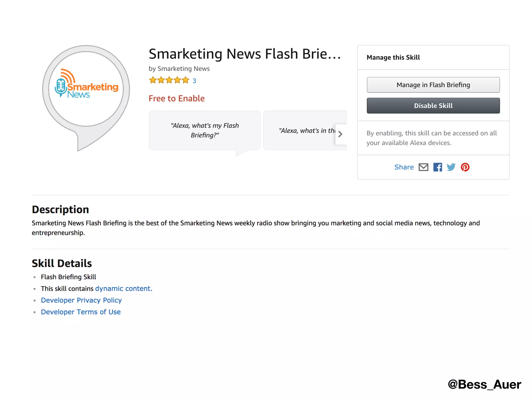
Task: Click the Free to Enable text
Action: (177, 98)
